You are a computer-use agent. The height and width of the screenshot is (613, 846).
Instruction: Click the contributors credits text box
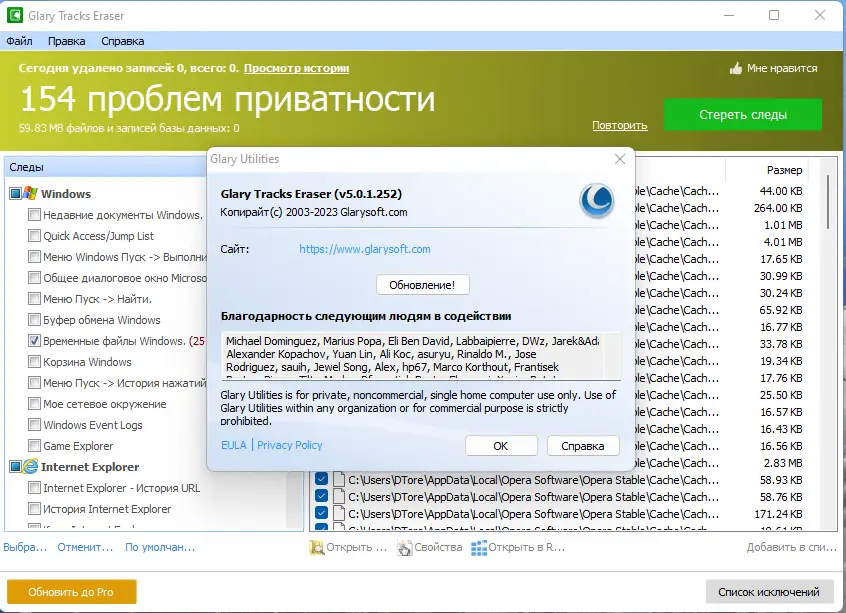[x=421, y=356]
